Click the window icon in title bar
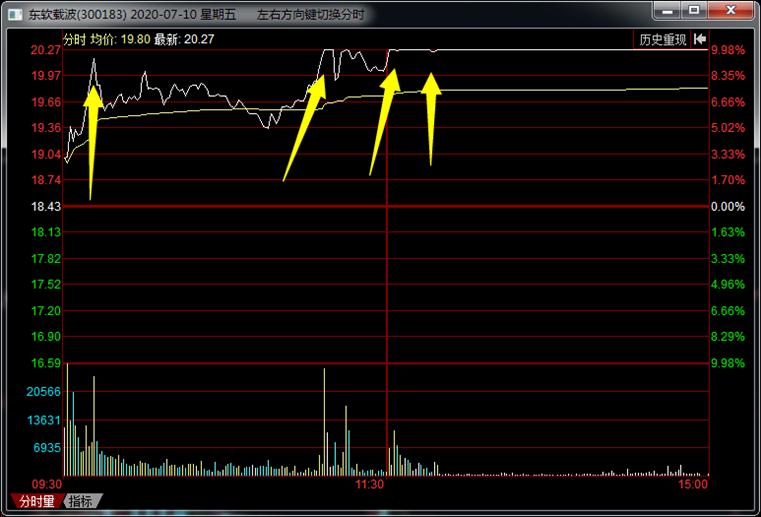 tap(16, 14)
